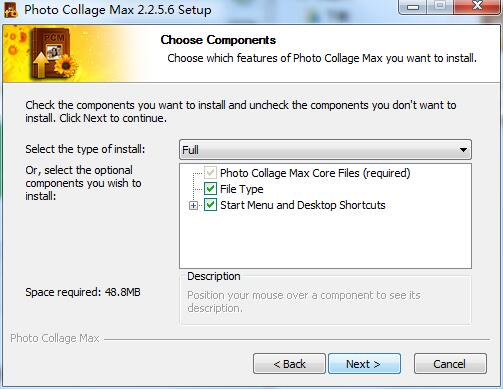503x389 pixels.
Task: Click the Choose Components heading
Action: coord(218,40)
